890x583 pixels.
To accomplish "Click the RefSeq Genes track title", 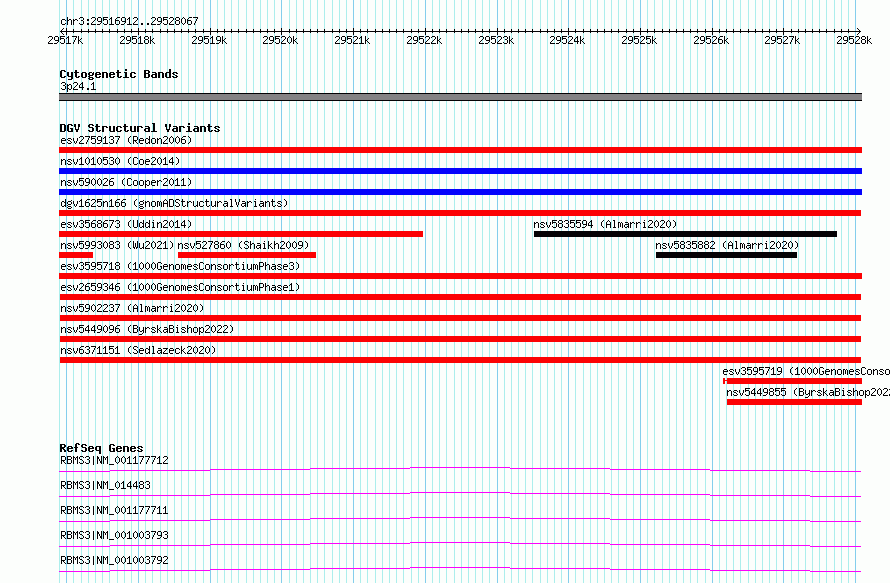I will (x=101, y=448).
